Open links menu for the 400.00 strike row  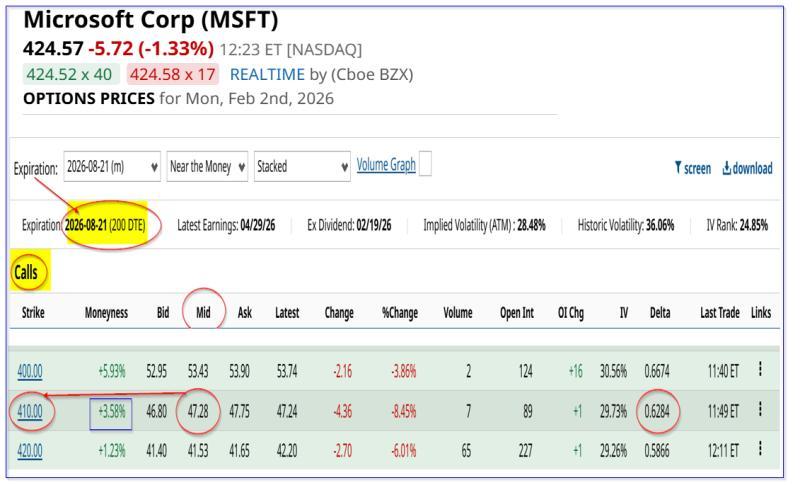pyautogui.click(x=760, y=370)
